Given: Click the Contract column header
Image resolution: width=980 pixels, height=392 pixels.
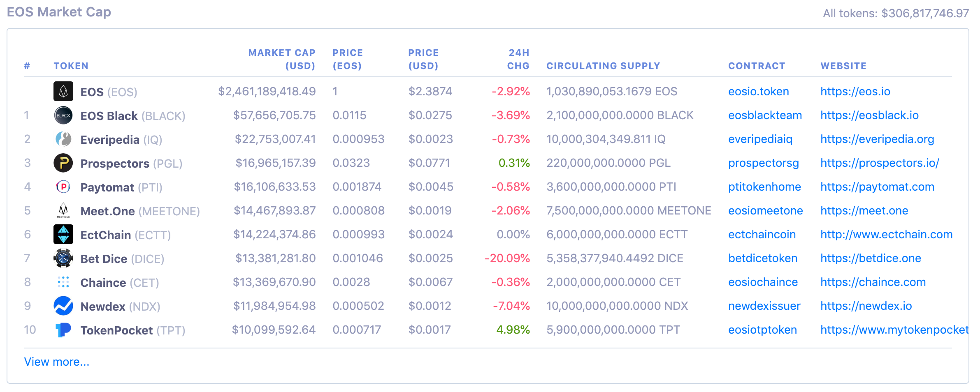Looking at the screenshot, I should (757, 66).
